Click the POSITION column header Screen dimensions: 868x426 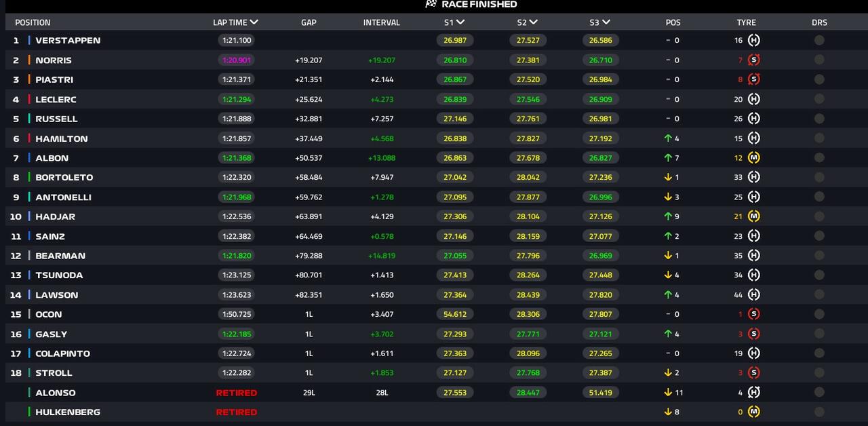[33, 22]
